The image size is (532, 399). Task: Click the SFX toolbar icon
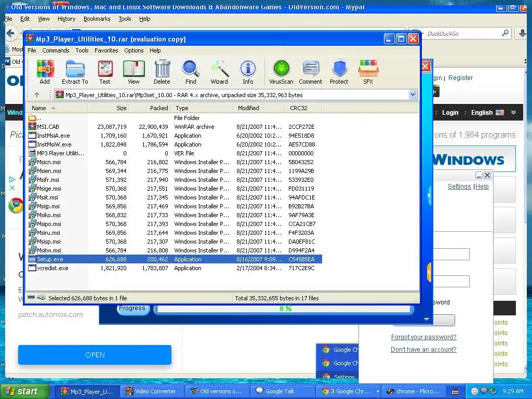pos(368,72)
